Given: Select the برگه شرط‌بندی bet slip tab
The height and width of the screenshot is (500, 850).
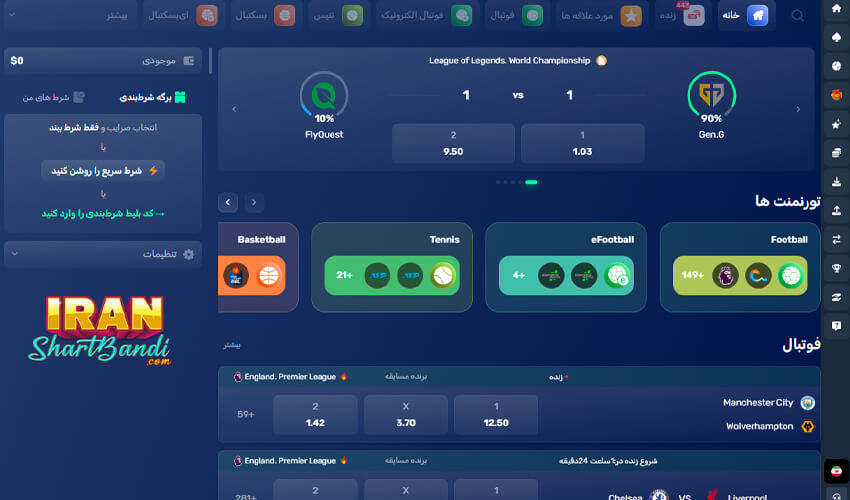Looking at the screenshot, I should click(152, 97).
